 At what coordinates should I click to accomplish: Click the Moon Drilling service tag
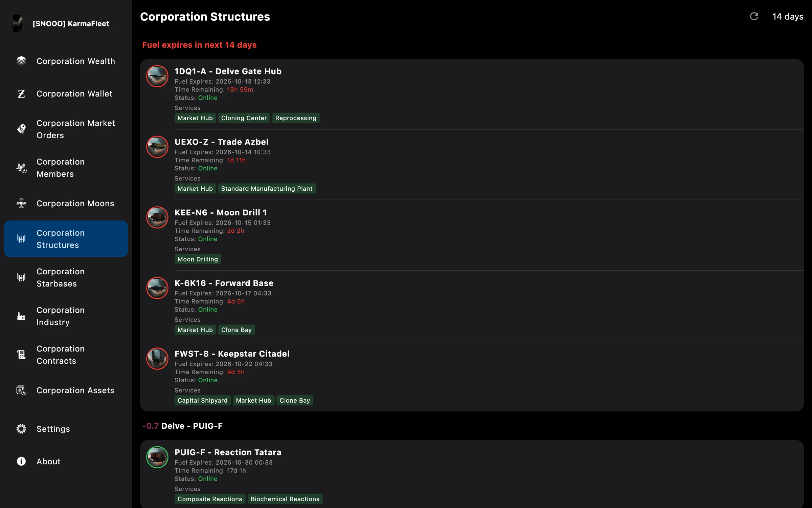198,259
